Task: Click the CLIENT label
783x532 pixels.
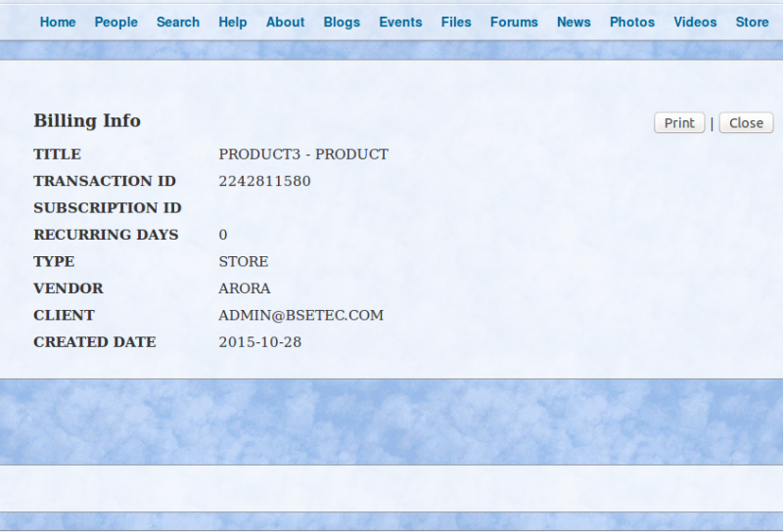Action: [64, 316]
